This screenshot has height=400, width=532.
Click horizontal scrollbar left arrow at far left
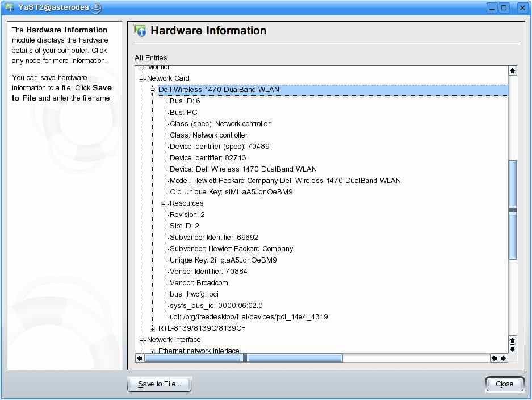click(140, 358)
